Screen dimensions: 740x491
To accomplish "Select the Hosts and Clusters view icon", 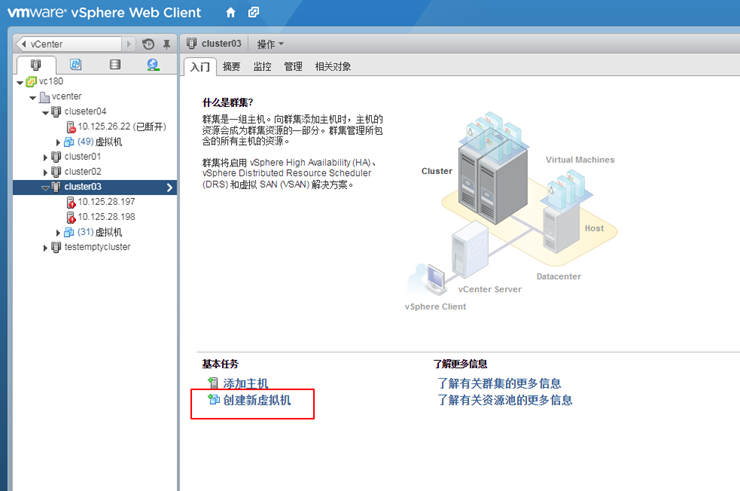I will (36, 65).
